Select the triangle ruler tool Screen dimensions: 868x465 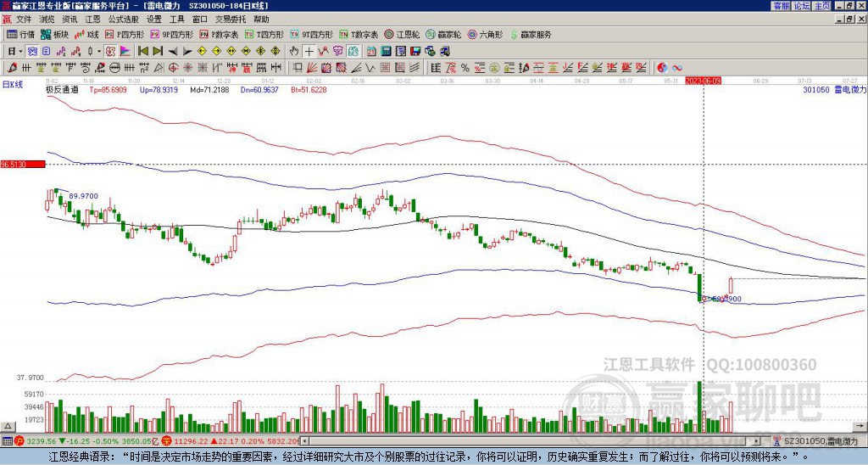159,68
